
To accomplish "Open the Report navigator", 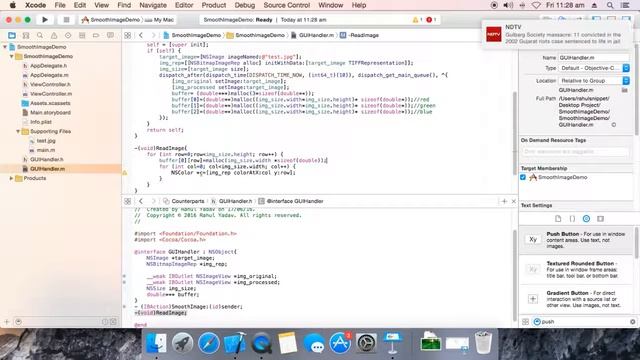I will 110,36.
